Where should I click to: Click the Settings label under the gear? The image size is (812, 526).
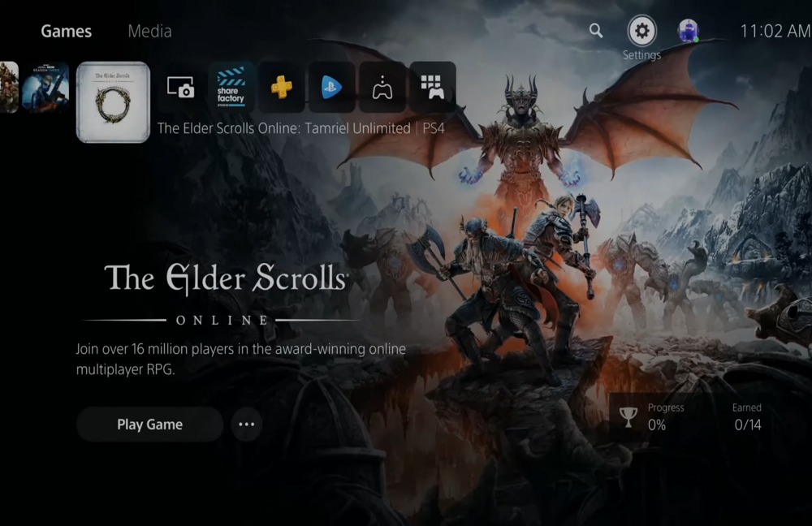click(x=641, y=55)
